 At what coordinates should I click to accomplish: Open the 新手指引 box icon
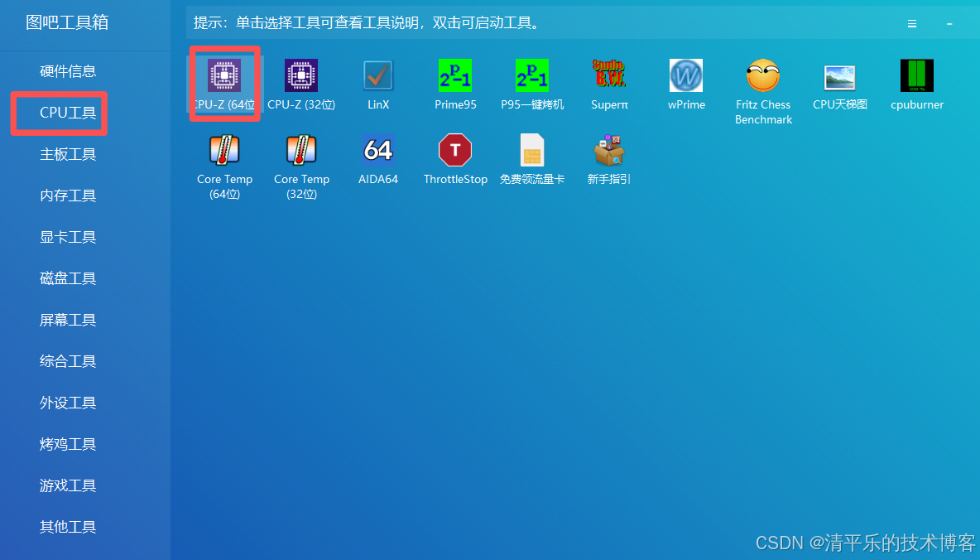pyautogui.click(x=609, y=150)
